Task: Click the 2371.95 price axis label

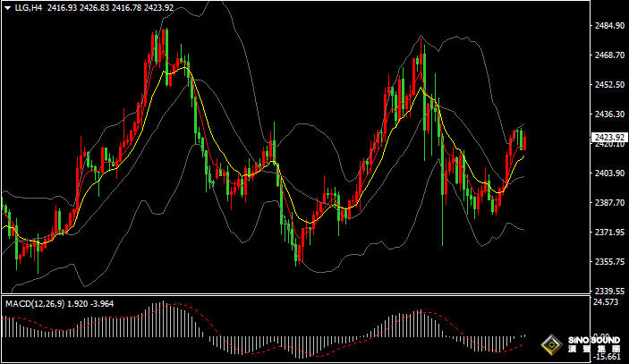Action: click(608, 233)
